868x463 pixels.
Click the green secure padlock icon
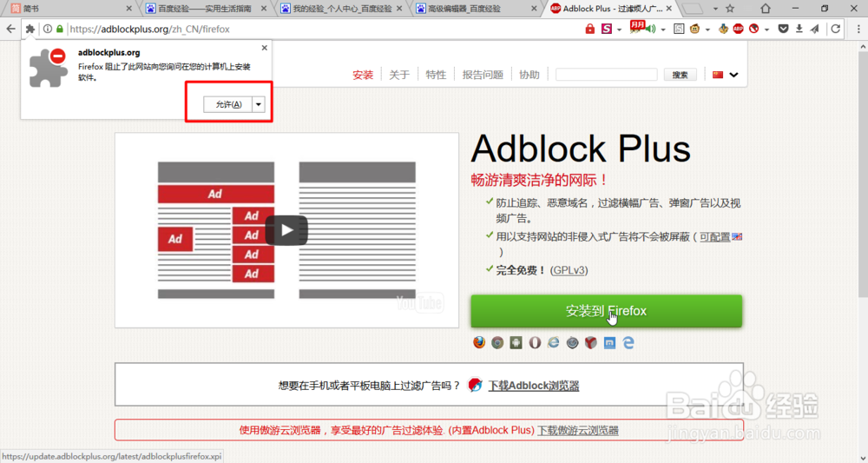coord(60,29)
